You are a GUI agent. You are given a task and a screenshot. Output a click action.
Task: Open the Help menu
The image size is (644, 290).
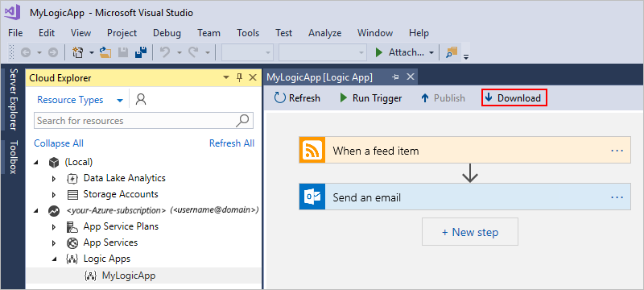(419, 33)
